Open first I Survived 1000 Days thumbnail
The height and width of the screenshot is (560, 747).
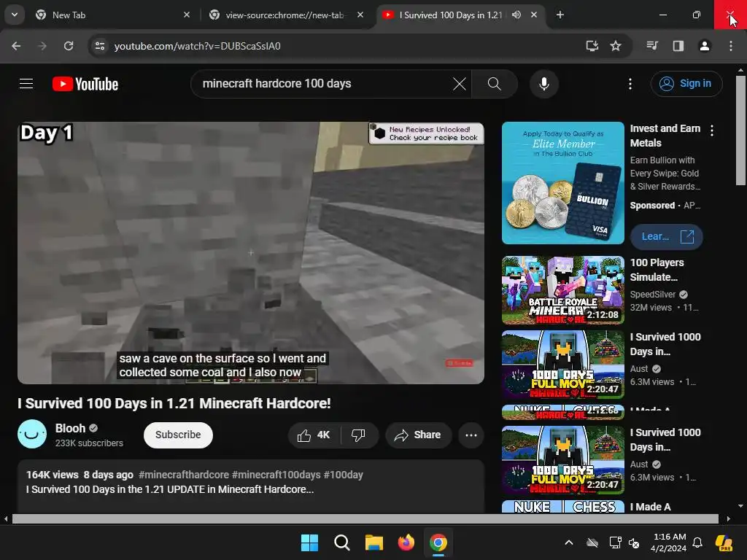click(562, 365)
